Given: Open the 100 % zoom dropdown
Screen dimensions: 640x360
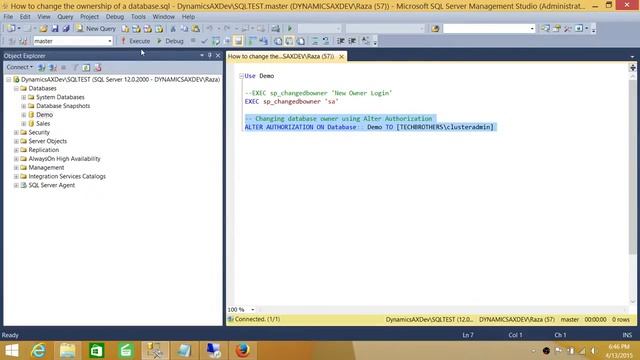Looking at the screenshot, I should (253, 310).
